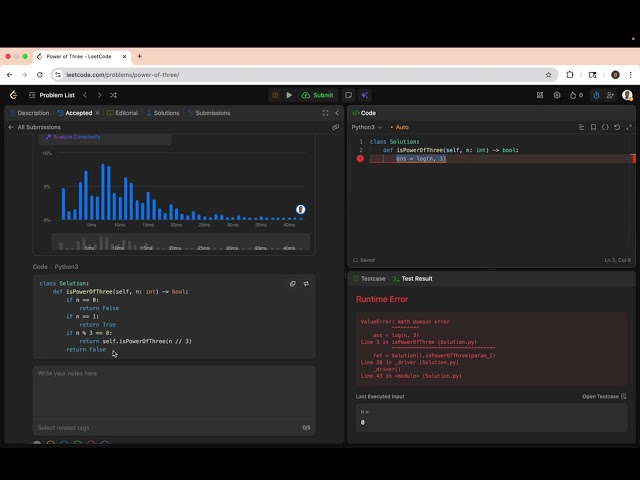Toggle the timer clock icon
The width and height of the screenshot is (640, 480).
[596, 95]
